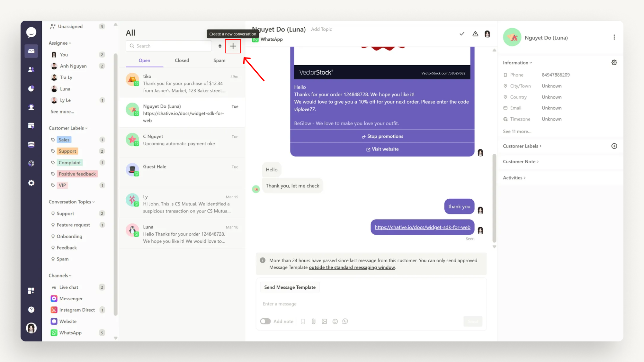Click the See 11 more link
Screen dimensions: 644x362
tap(517, 131)
